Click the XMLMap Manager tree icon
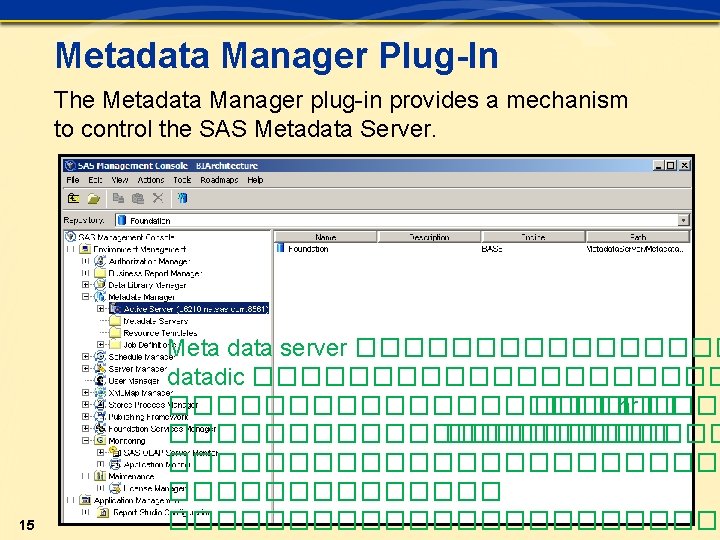Screen dimensions: 720x540 pos(100,393)
